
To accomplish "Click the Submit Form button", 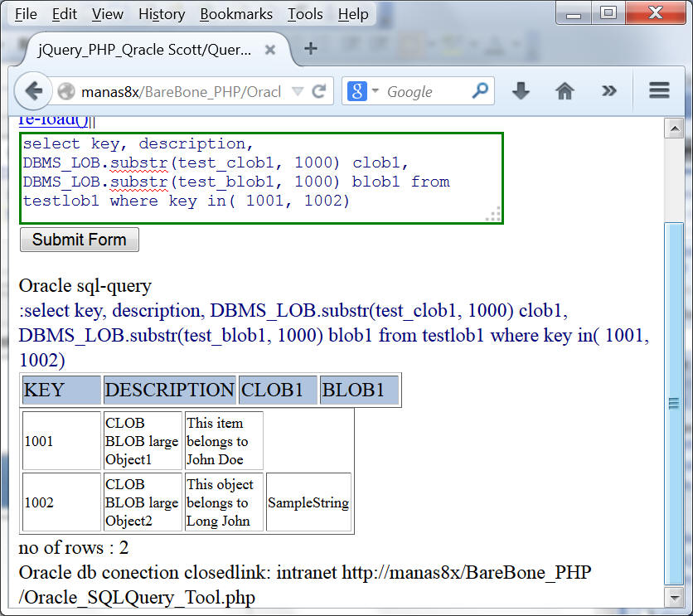I will coord(80,240).
